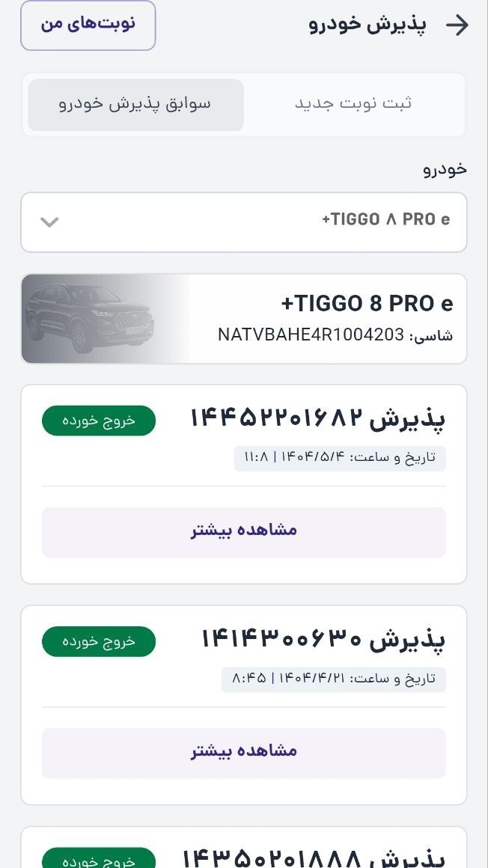The width and height of the screenshot is (488, 868).
Task: Open admission 14452201682 heading
Action: pos(317,418)
